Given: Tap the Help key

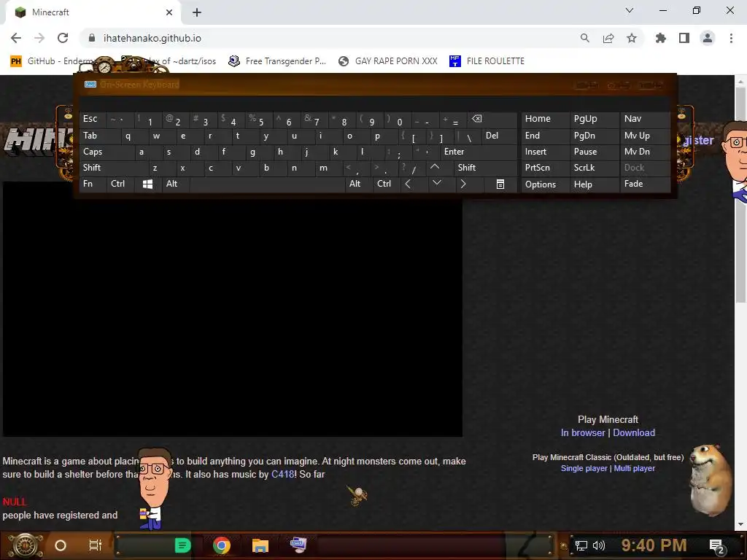Looking at the screenshot, I should pyautogui.click(x=594, y=184).
